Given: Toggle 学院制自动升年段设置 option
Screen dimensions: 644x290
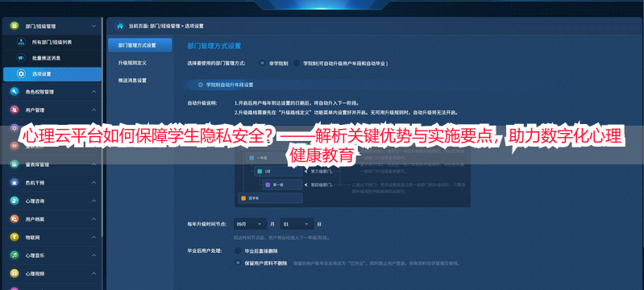Looking at the screenshot, I should [201, 85].
